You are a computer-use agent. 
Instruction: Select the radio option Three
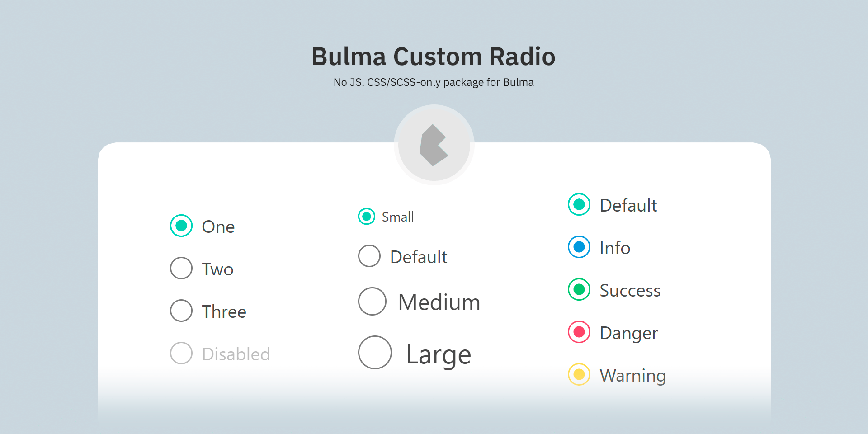(181, 311)
